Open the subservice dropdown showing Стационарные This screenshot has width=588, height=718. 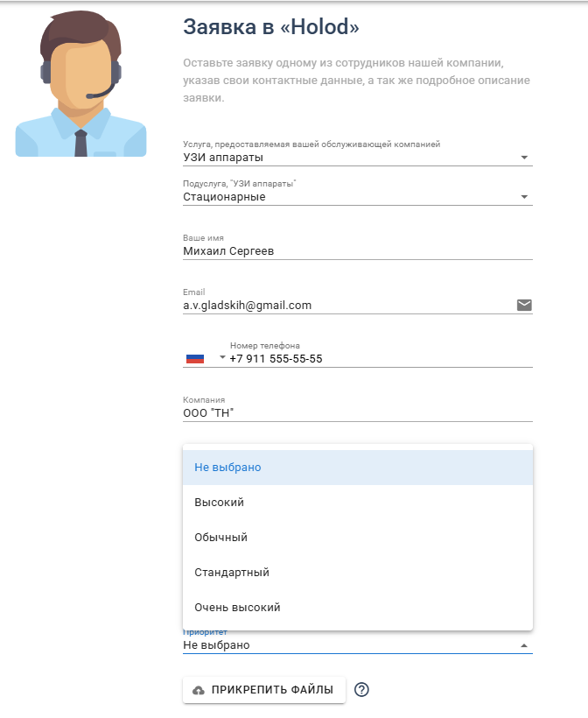click(x=357, y=197)
